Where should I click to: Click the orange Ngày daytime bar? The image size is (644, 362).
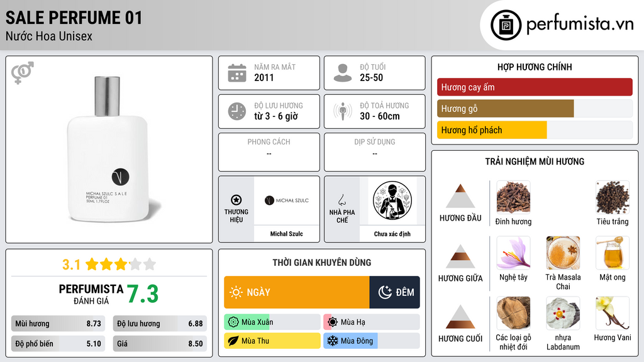[297, 292]
